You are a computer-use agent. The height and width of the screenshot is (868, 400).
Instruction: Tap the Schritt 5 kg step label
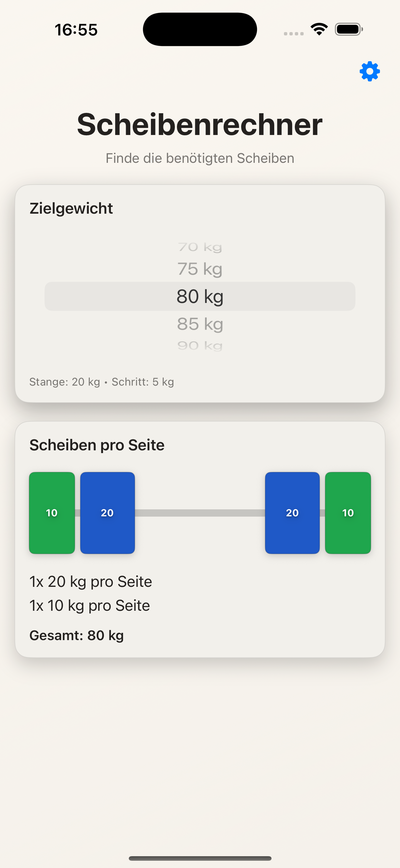click(x=143, y=382)
